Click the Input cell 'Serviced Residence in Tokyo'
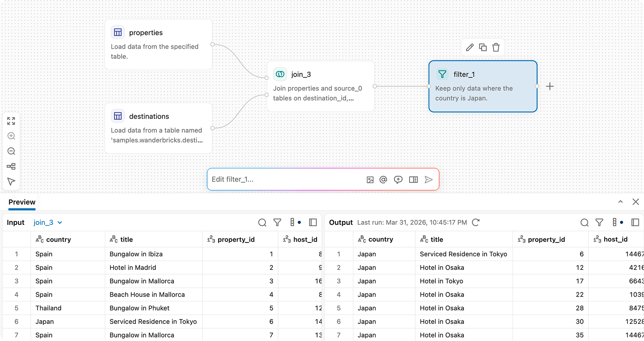The height and width of the screenshot is (341, 644). click(x=153, y=322)
